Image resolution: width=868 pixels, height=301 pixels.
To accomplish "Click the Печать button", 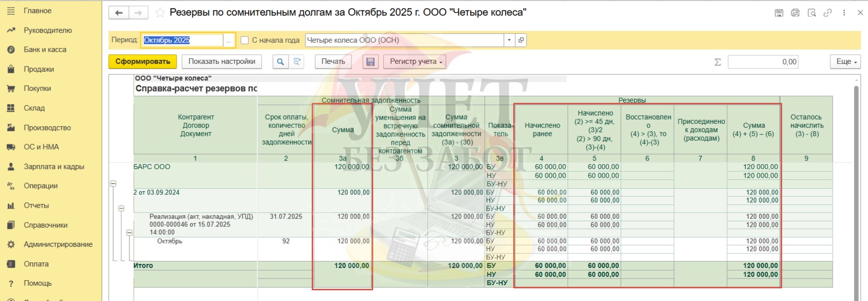I will pyautogui.click(x=333, y=61).
